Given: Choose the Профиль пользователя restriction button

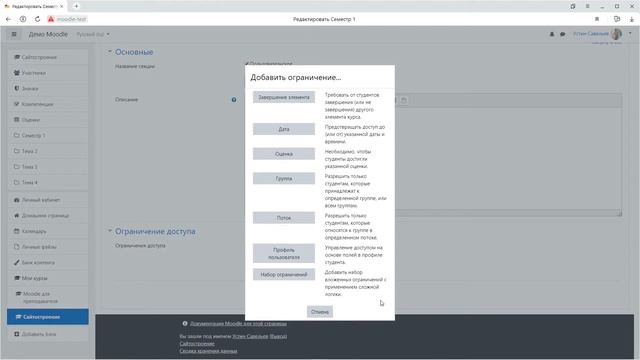Looking at the screenshot, I should 284,253.
